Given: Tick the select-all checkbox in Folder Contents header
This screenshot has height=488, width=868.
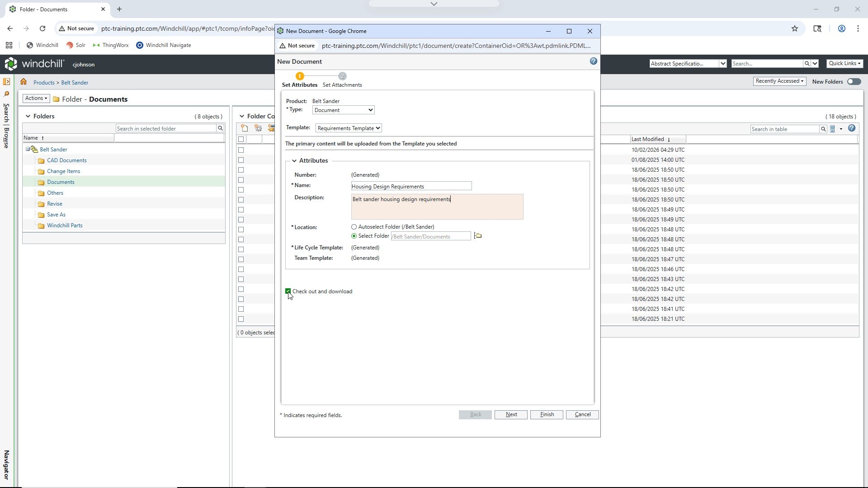Looking at the screenshot, I should [241, 139].
